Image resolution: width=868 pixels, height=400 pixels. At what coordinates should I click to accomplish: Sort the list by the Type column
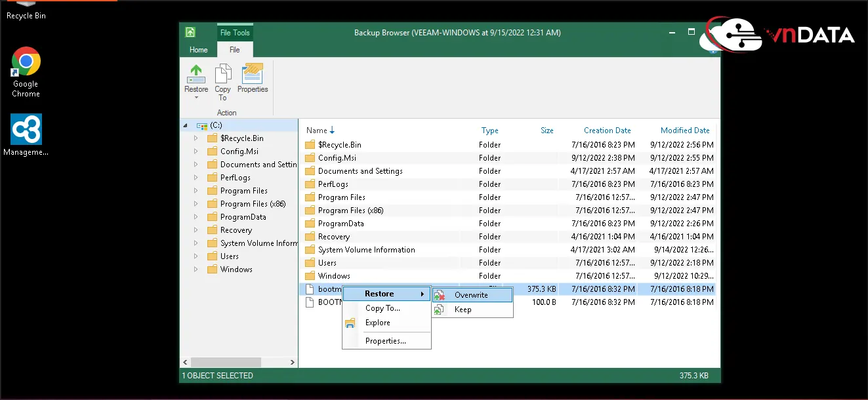tap(490, 130)
